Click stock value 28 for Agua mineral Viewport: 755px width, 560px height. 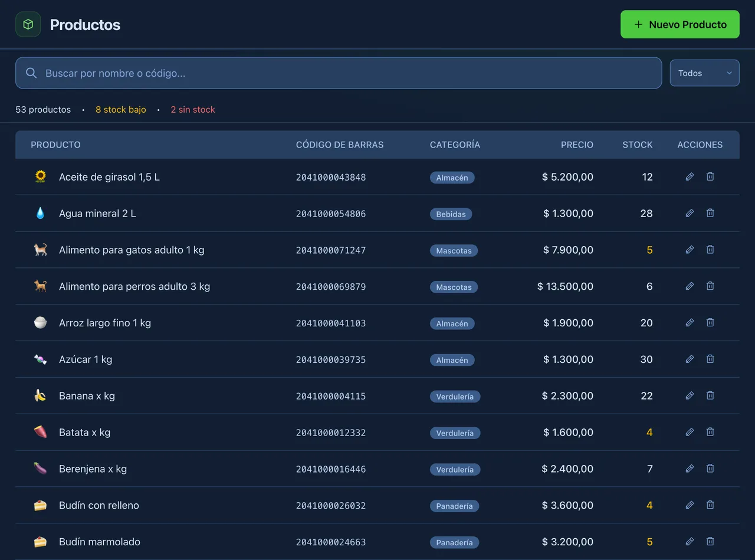[646, 214]
